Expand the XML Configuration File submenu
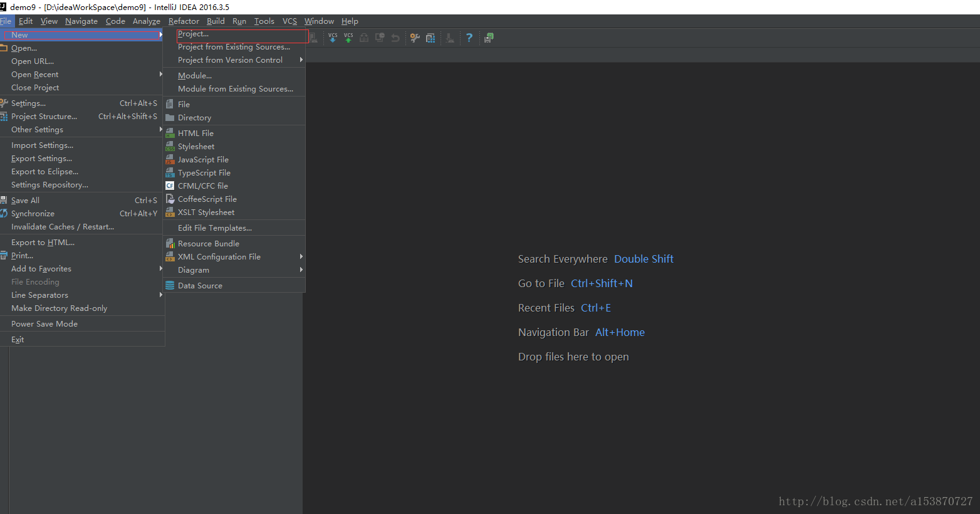This screenshot has height=514, width=980. [234, 257]
